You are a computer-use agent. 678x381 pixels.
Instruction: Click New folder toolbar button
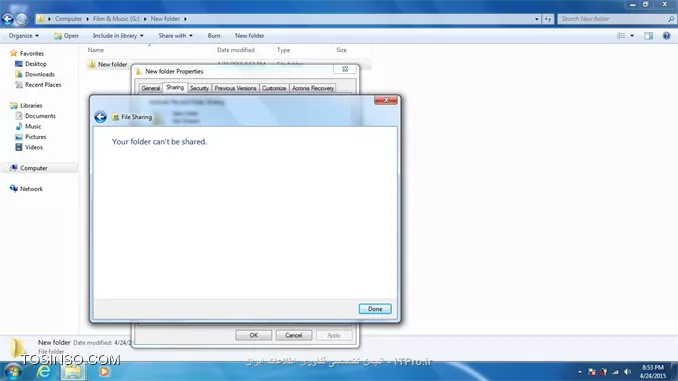249,35
